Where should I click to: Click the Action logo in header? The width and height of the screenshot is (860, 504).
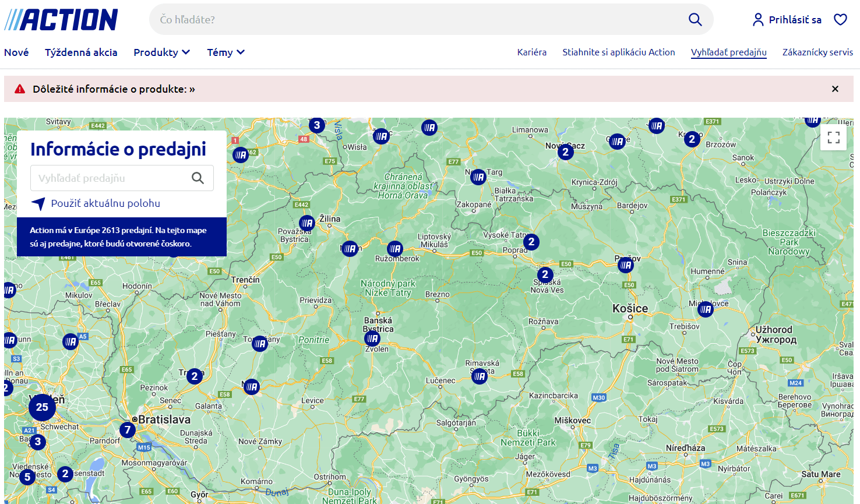[61, 20]
